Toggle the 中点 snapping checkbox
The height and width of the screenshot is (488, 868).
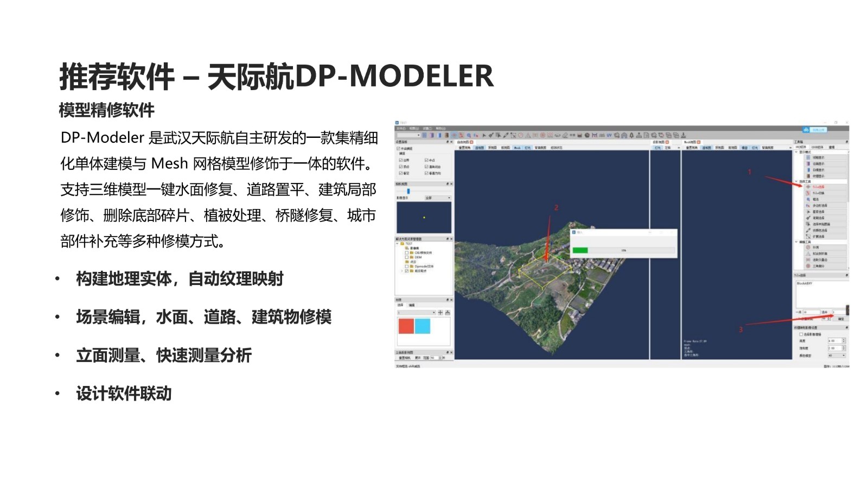(426, 160)
